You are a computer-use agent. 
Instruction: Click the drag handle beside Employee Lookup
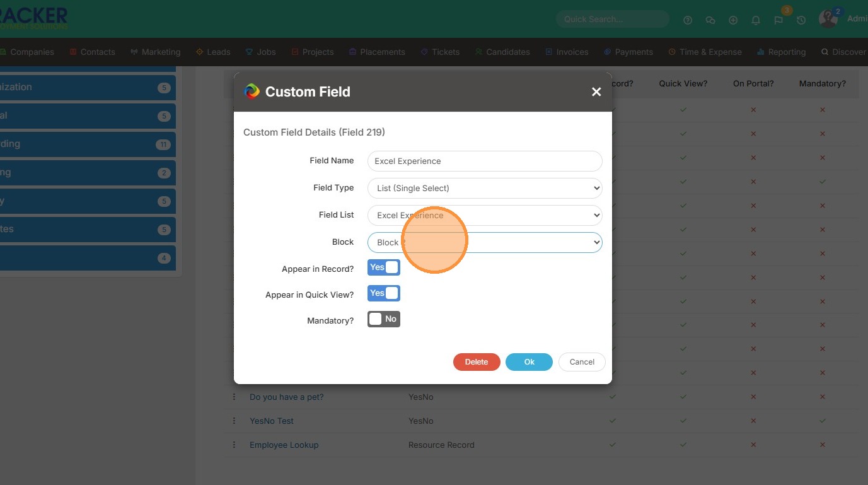pyautogui.click(x=234, y=445)
